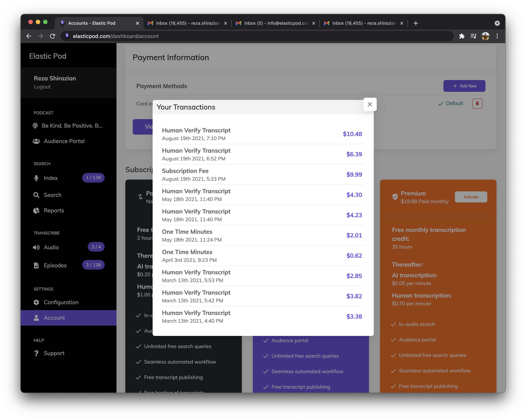Click the site info icon in address bar
This screenshot has height=420, width=526.
click(67, 36)
